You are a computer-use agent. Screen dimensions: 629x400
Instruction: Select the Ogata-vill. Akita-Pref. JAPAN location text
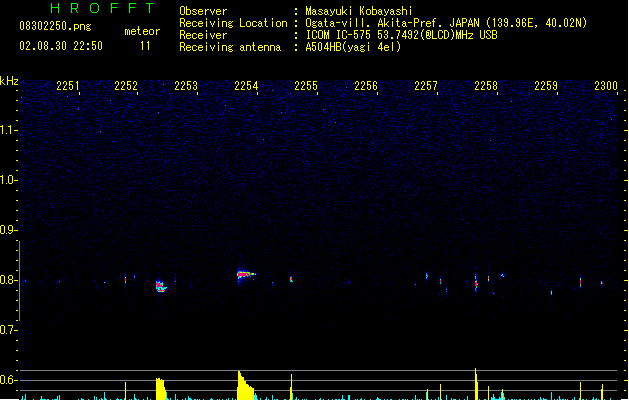[x=446, y=23]
